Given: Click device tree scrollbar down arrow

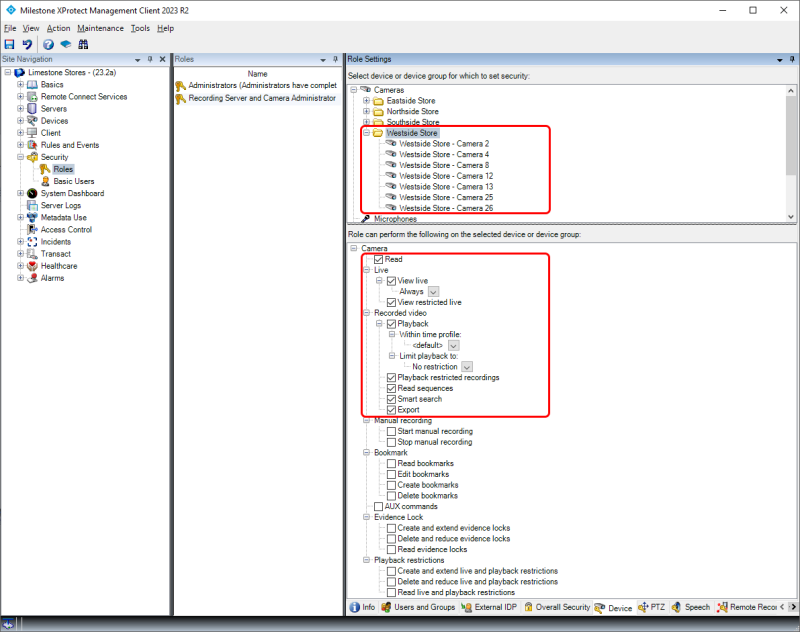Looking at the screenshot, I should click(x=791, y=217).
